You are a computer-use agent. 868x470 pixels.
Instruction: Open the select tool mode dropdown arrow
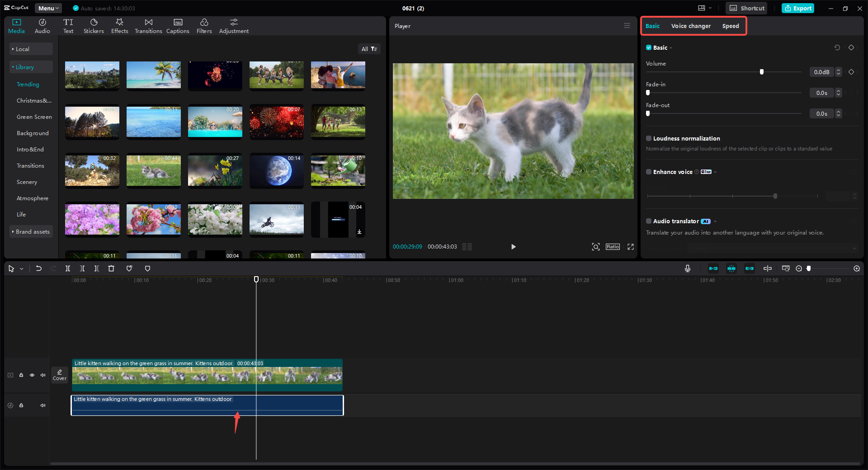click(21, 269)
